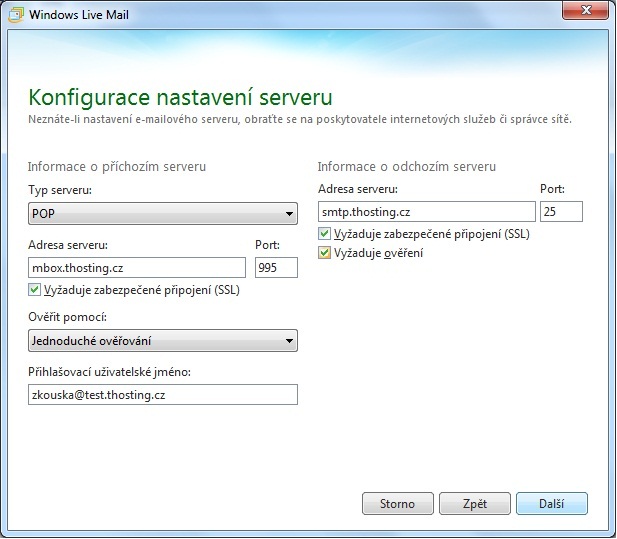Click the Informace o příchozím serveru label

coord(117,166)
